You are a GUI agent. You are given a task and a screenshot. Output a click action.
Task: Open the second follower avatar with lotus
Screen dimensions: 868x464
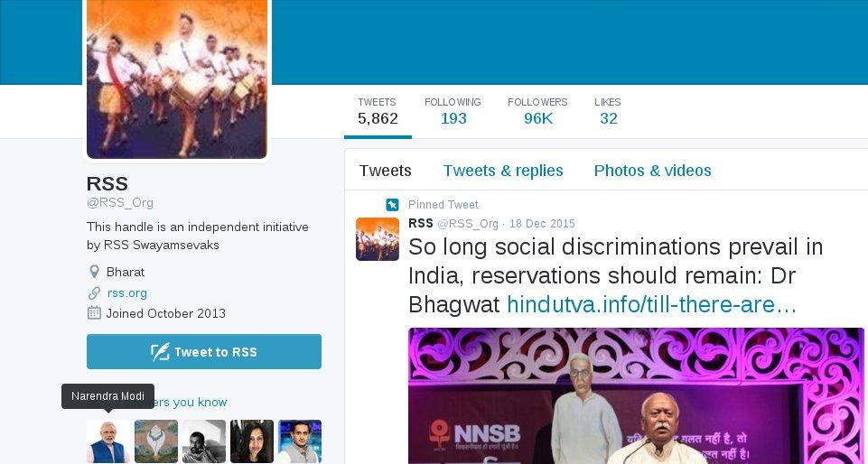pos(156,441)
